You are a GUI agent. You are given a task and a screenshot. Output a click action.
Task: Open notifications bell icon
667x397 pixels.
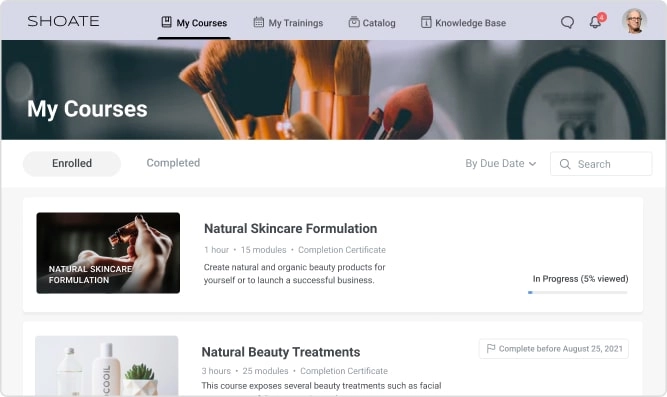pyautogui.click(x=596, y=22)
